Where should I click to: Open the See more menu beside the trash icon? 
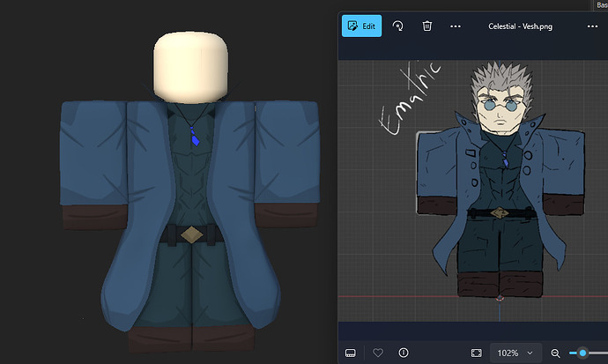point(456,26)
